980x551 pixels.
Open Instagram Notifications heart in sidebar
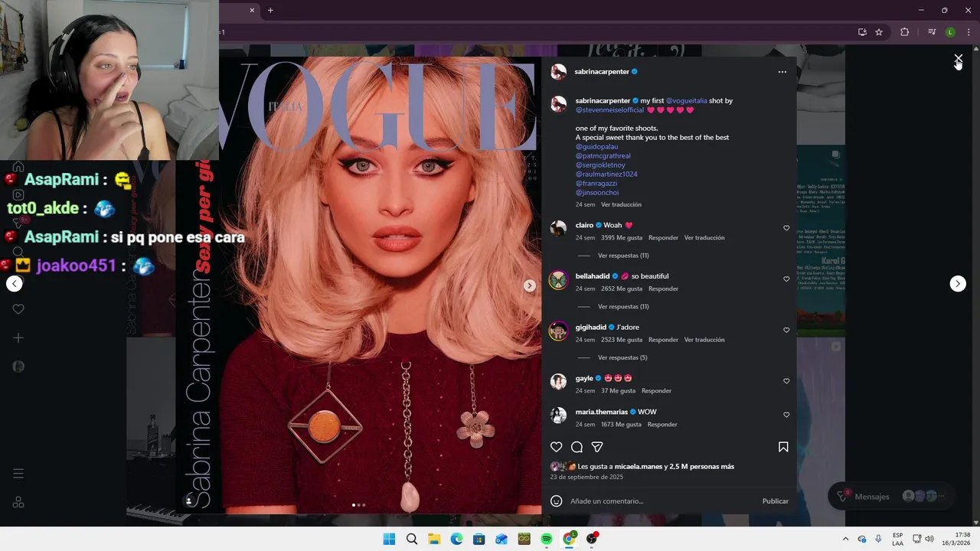pos(18,309)
